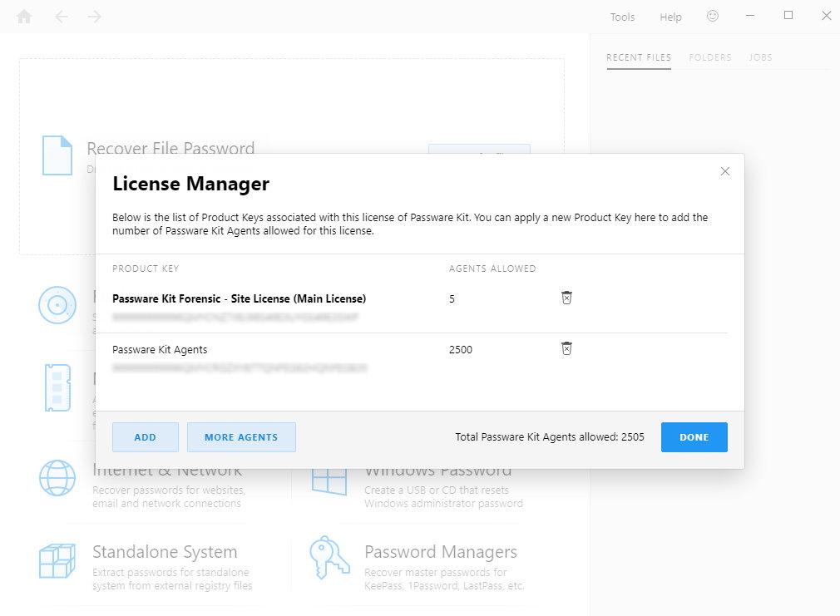
Task: Click the PRODUCT KEY column header
Action: pos(146,269)
